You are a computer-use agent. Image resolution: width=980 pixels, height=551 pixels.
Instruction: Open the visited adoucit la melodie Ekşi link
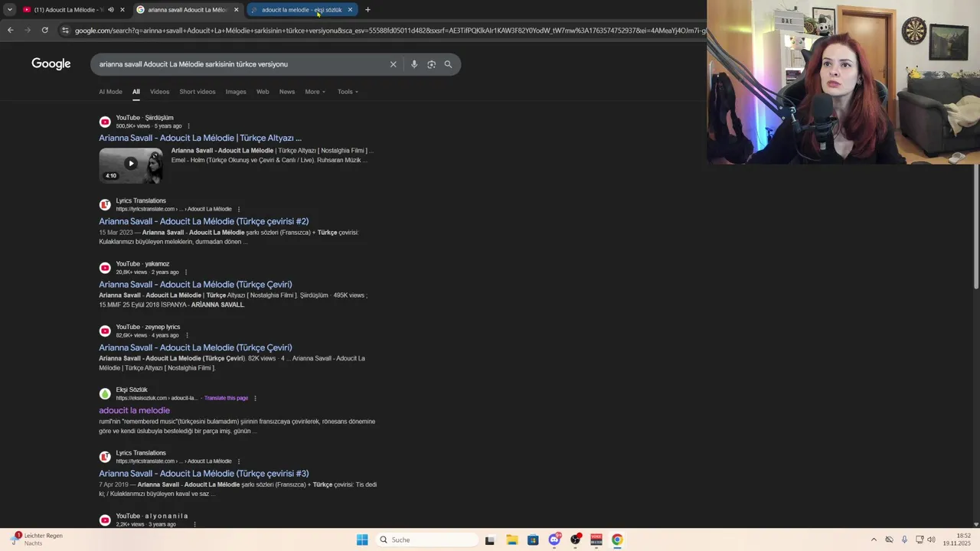click(134, 410)
